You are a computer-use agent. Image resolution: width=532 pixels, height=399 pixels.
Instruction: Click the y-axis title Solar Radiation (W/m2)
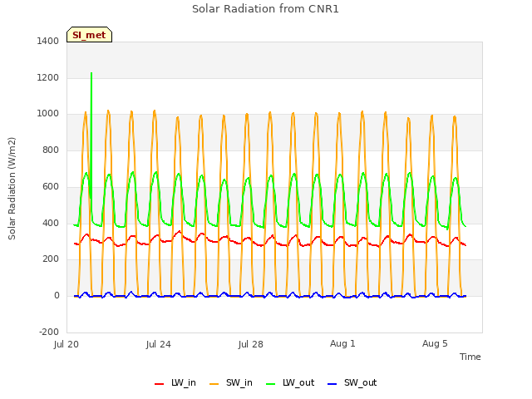(x=12, y=189)
